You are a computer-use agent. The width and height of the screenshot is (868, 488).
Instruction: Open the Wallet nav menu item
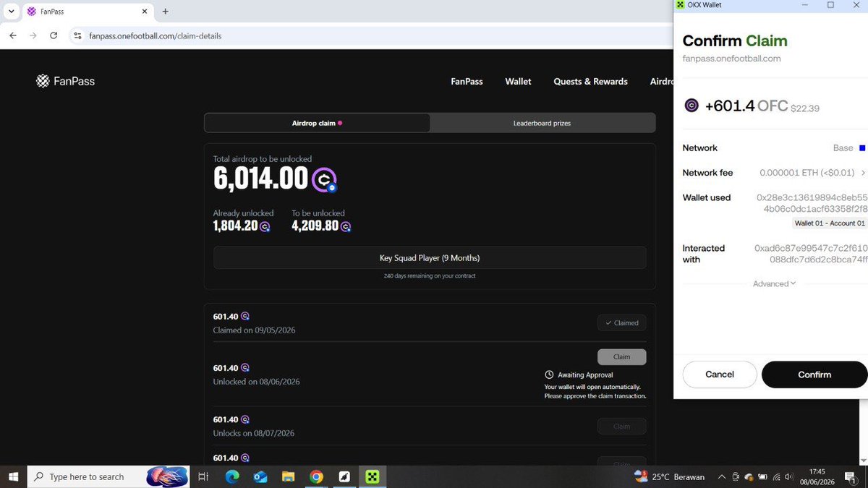[518, 82]
